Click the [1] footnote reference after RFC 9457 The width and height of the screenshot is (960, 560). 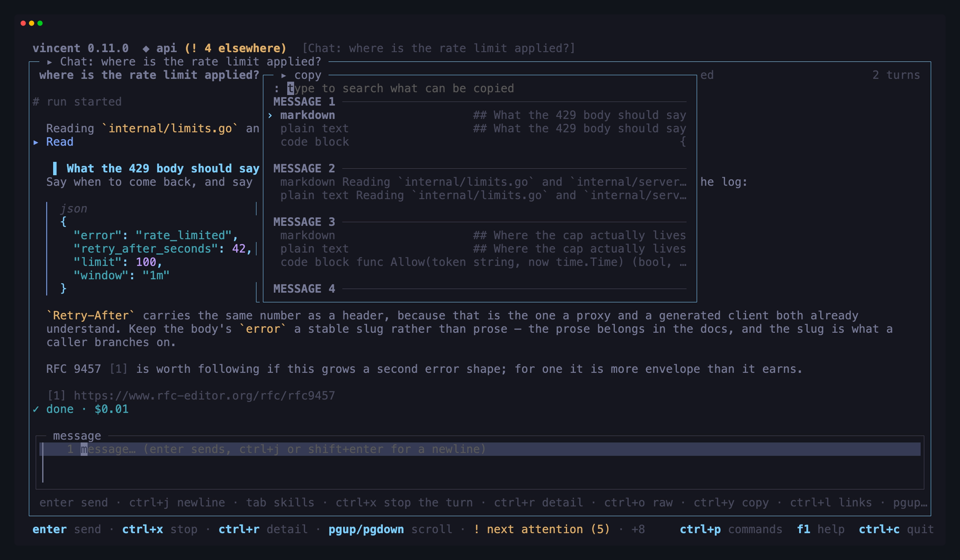pyautogui.click(x=118, y=369)
